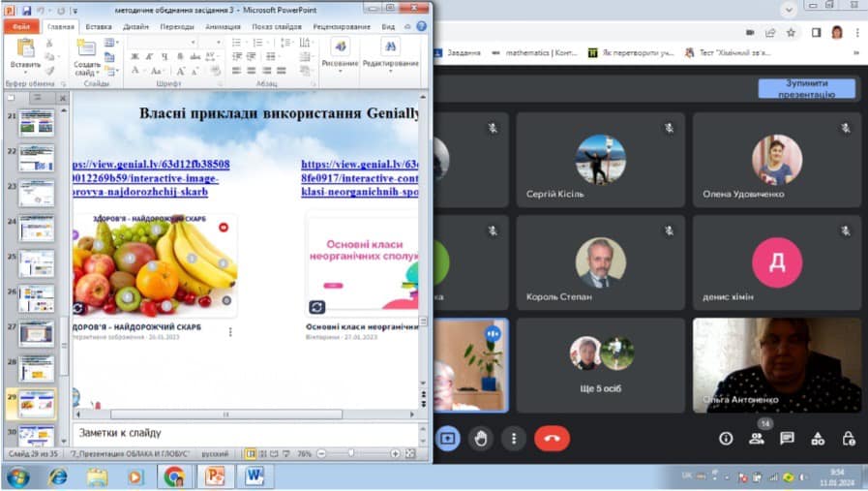868x491 pixels.
Task: Click fit slide to window icon
Action: coord(410,454)
